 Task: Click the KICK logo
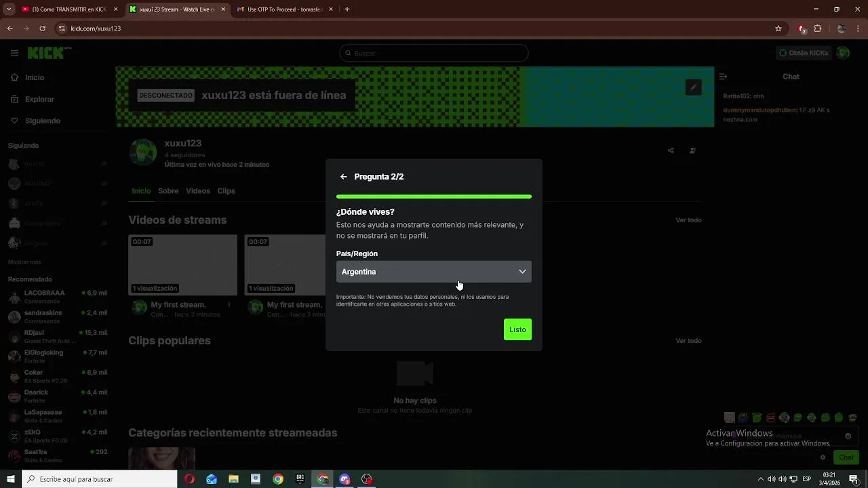(x=49, y=53)
